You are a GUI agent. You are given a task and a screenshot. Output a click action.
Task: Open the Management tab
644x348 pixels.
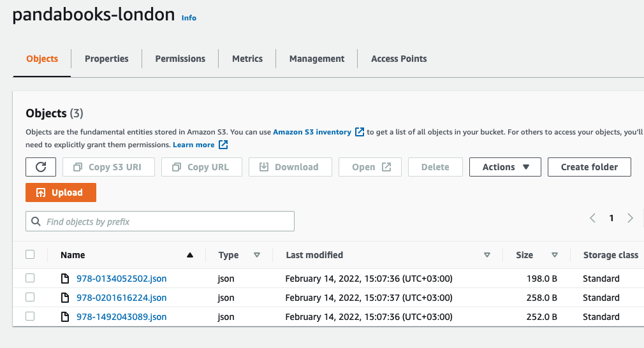click(x=317, y=59)
